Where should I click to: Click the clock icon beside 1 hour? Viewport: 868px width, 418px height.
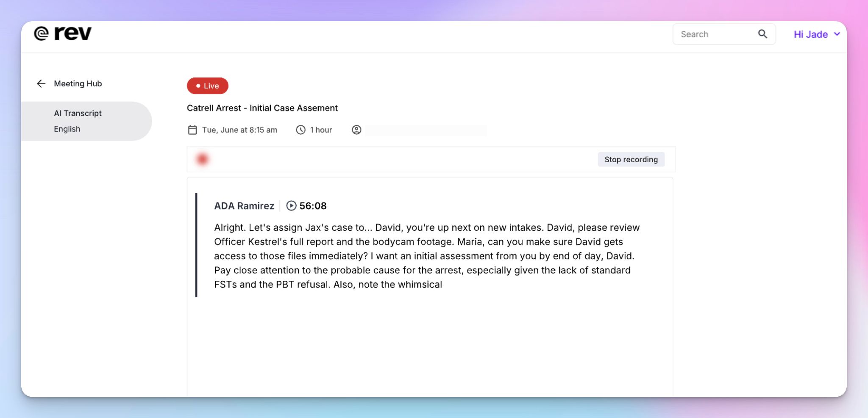(x=300, y=130)
